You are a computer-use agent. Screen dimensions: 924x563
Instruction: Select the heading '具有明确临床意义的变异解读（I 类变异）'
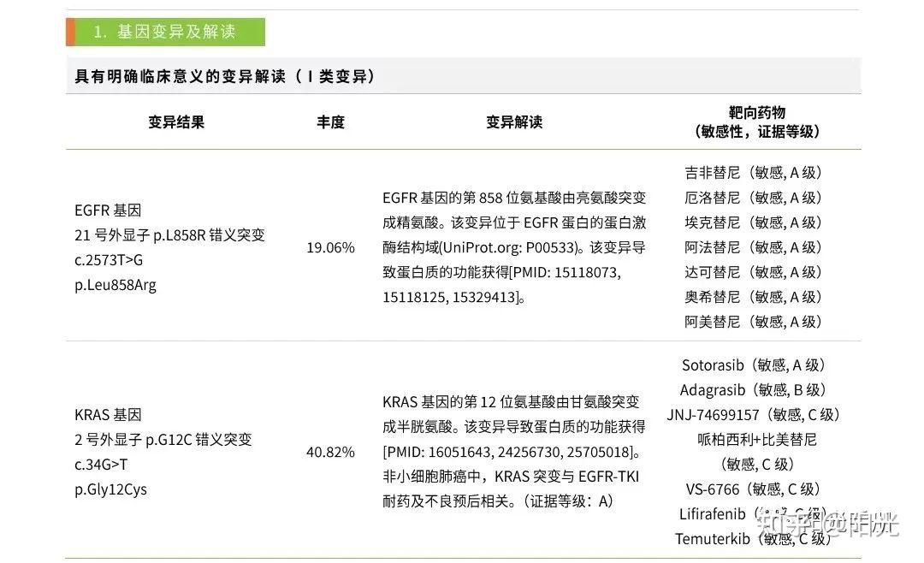[x=224, y=76]
